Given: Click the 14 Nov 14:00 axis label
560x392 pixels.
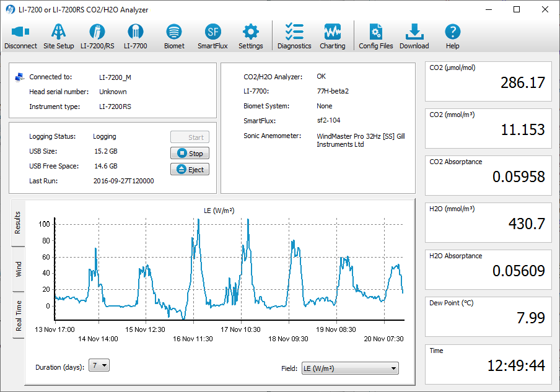Looking at the screenshot, I should point(98,339).
